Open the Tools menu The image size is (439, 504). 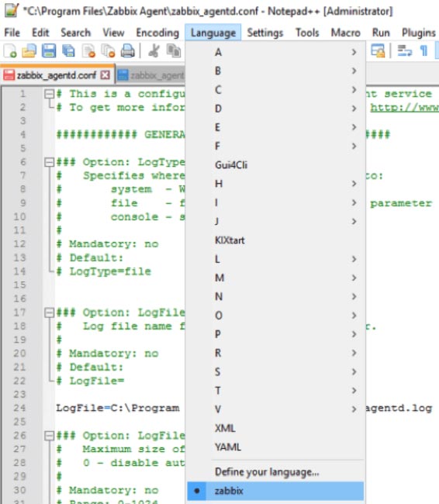pyautogui.click(x=307, y=33)
